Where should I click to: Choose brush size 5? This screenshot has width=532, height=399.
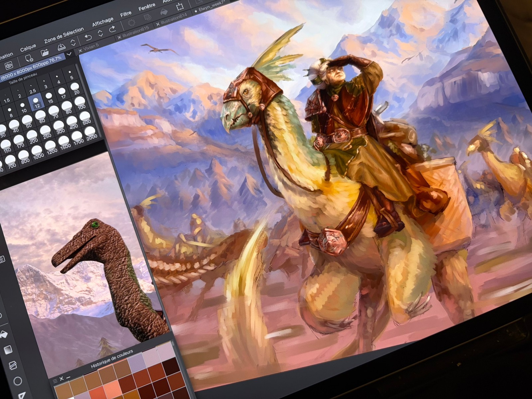(x=70, y=75)
